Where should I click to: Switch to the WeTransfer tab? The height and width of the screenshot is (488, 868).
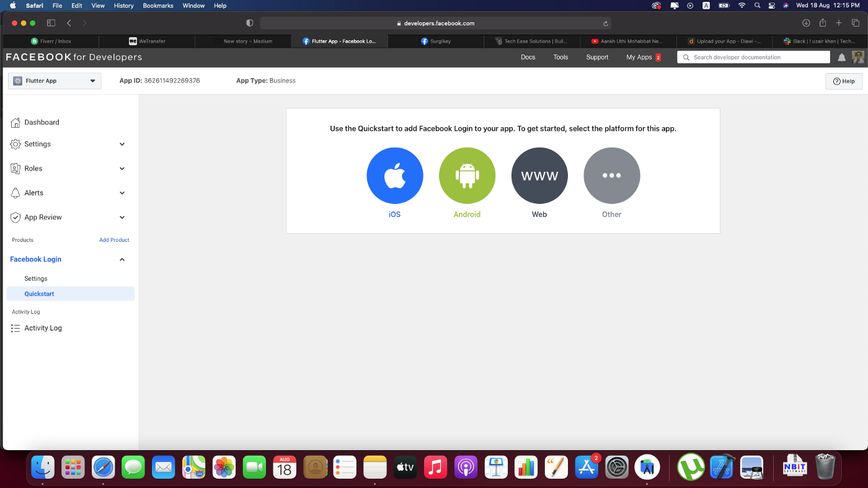pos(147,41)
